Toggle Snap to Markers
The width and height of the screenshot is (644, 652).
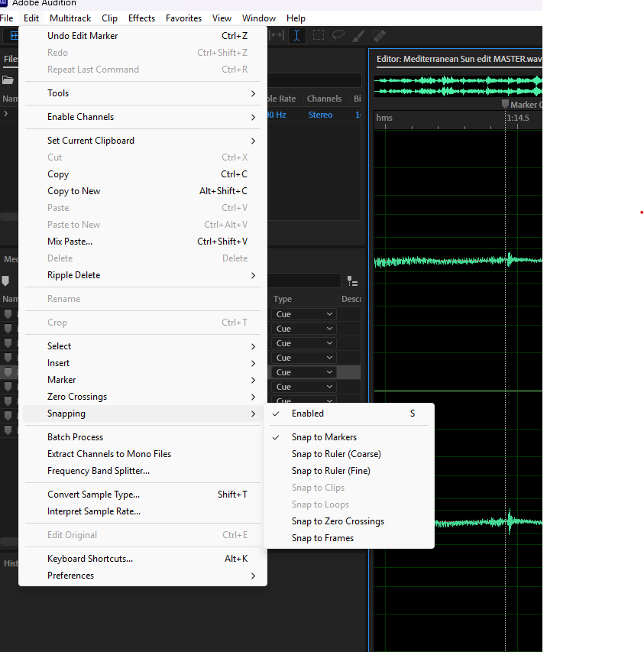[x=349, y=437]
